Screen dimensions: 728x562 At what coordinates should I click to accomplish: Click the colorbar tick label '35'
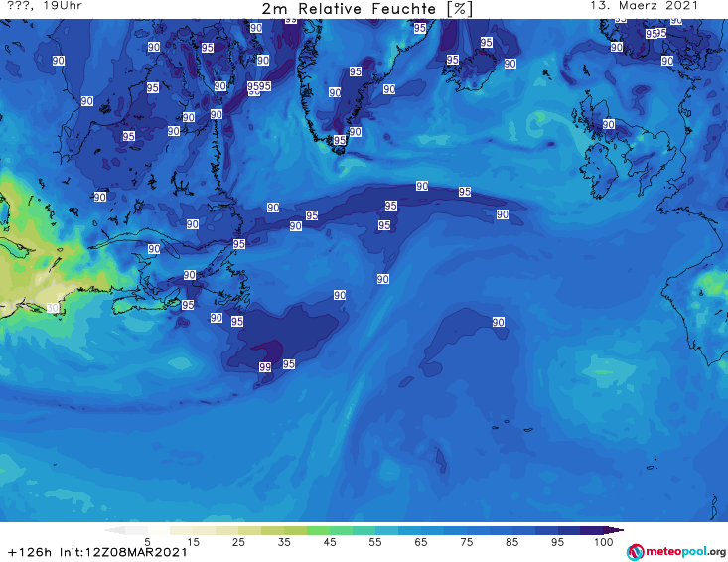coord(284,542)
